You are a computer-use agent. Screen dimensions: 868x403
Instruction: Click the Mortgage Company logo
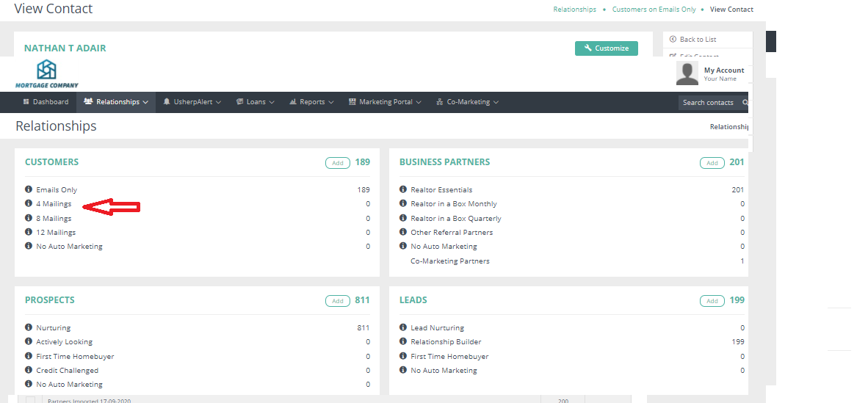tap(47, 73)
